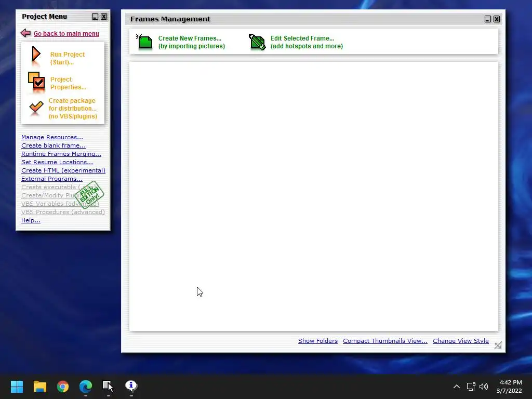Click the volume speaker icon
Screen dimensions: 532x399
484,387
